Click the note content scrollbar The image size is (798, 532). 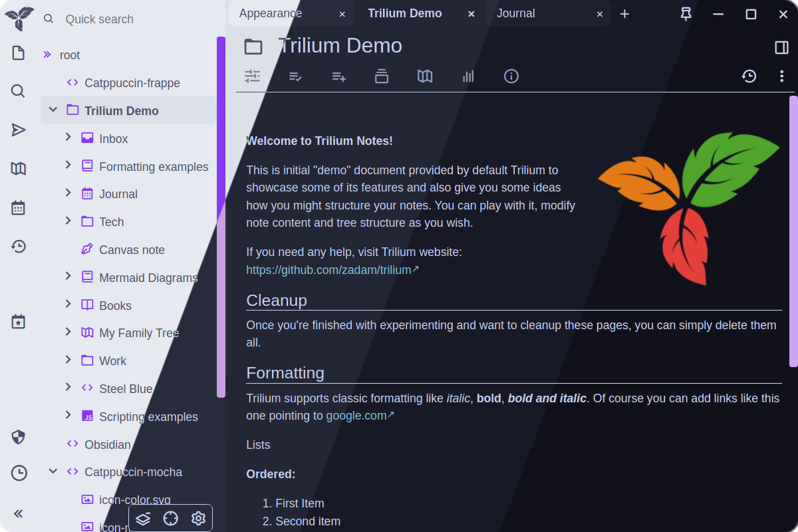click(793, 231)
